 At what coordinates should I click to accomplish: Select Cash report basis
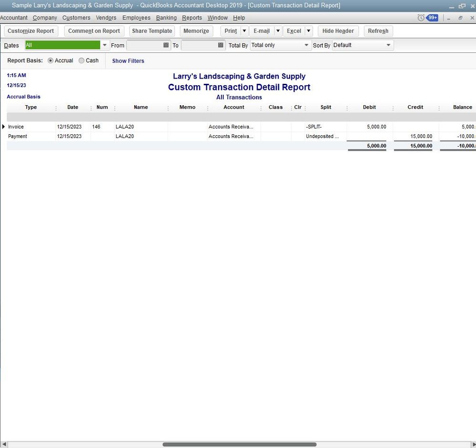[x=81, y=60]
